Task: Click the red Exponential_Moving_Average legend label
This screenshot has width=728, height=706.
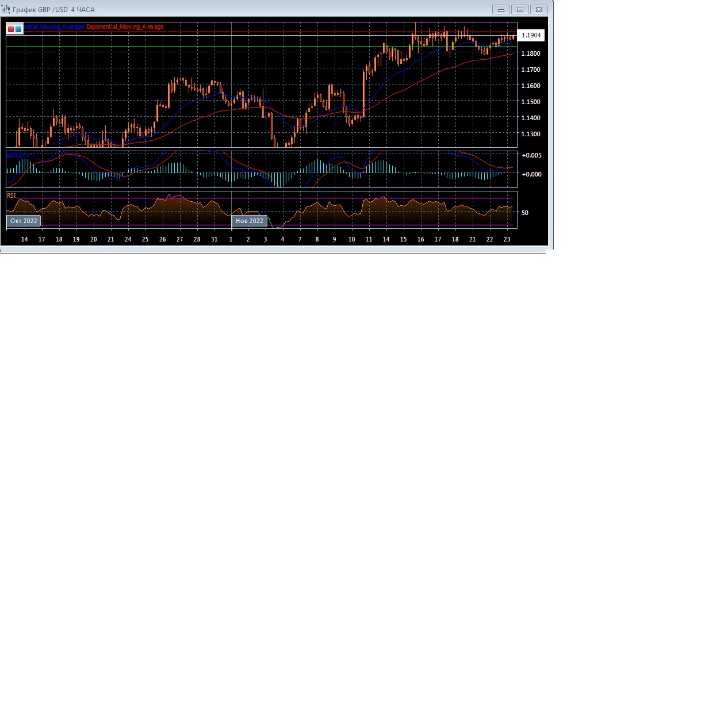Action: (125, 27)
